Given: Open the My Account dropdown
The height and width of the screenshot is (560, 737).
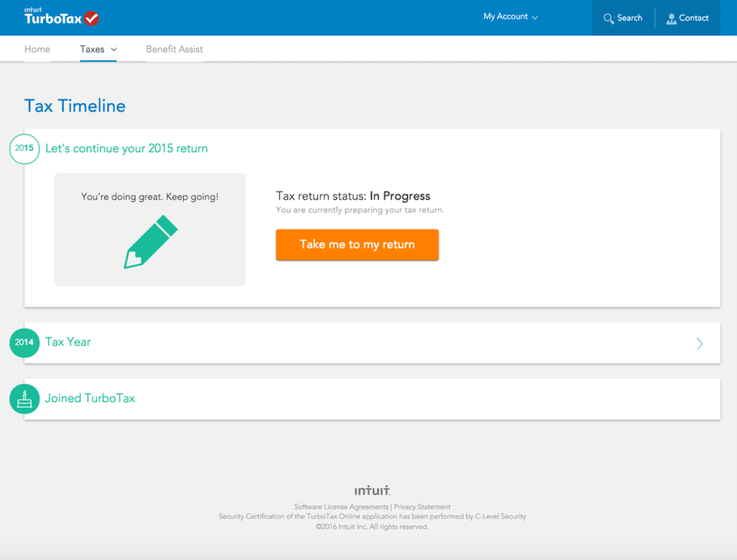Looking at the screenshot, I should tap(510, 16).
